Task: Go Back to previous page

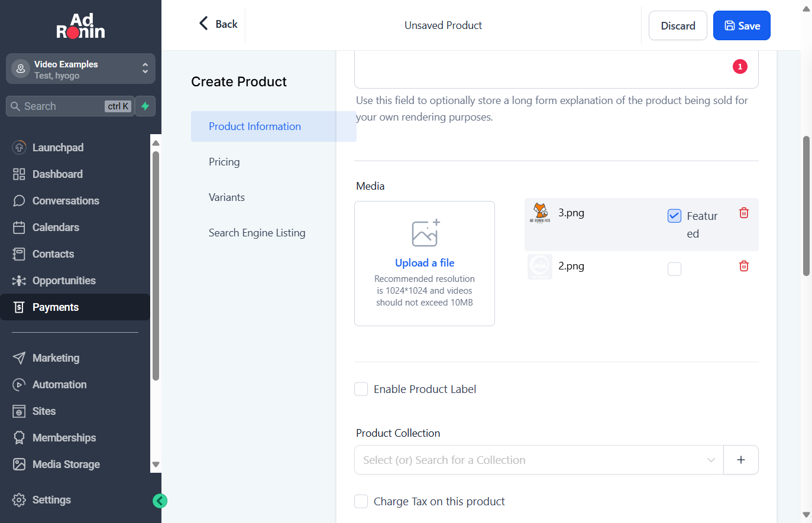Action: (218, 24)
